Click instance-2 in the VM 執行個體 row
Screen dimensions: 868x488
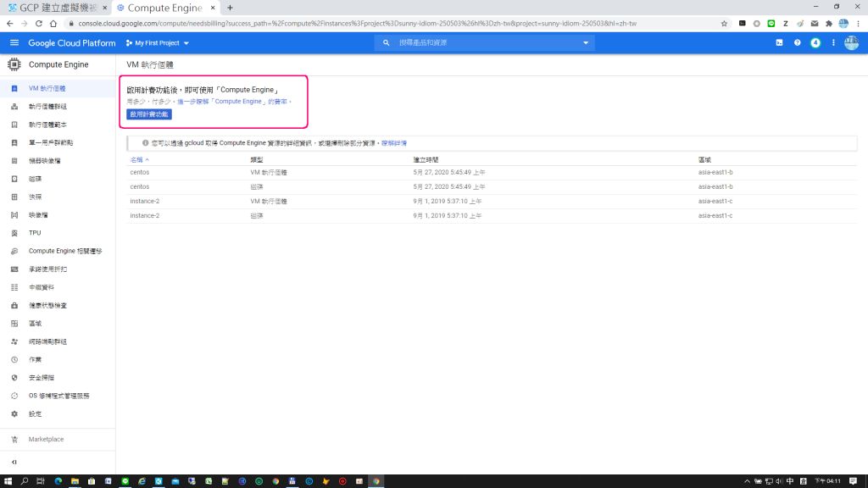tap(144, 201)
